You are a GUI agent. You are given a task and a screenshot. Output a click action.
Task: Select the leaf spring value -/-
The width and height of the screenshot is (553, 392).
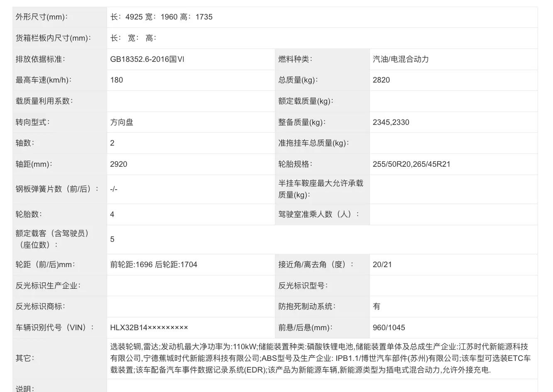tap(114, 189)
